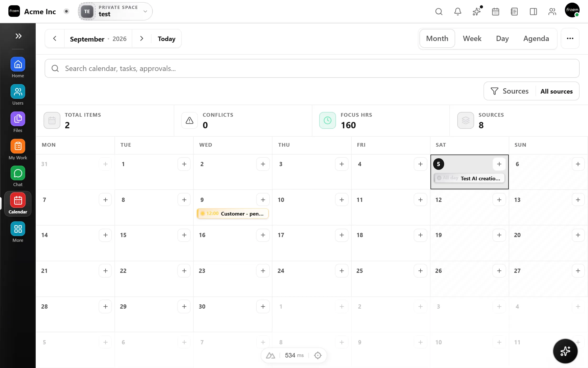Switch to Week view

(x=472, y=38)
